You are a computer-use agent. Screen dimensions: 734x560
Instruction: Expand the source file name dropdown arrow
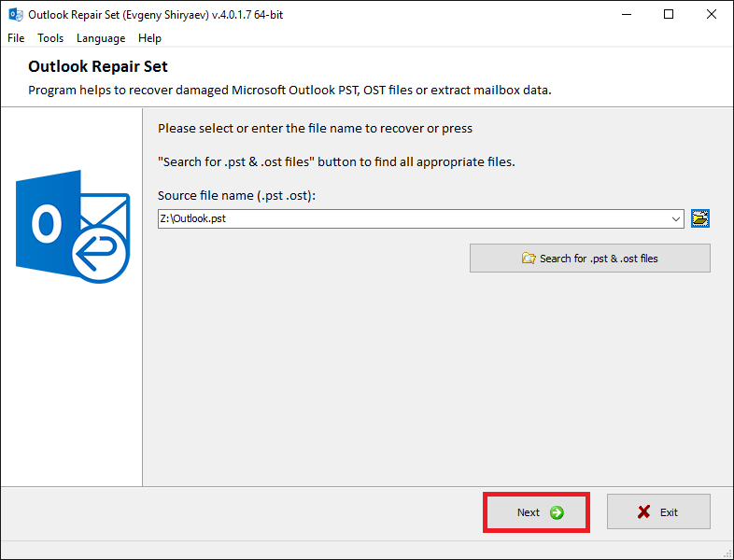click(x=675, y=219)
